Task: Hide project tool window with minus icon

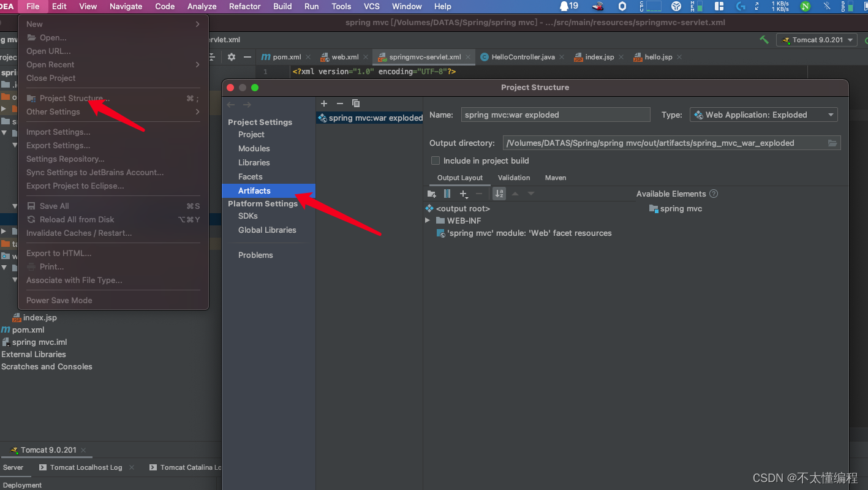Action: tap(247, 57)
